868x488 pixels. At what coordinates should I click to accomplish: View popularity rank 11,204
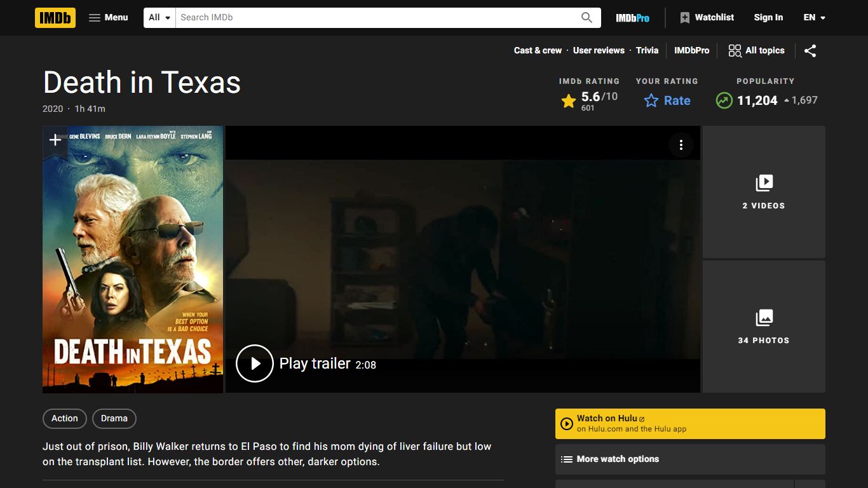pyautogui.click(x=766, y=100)
